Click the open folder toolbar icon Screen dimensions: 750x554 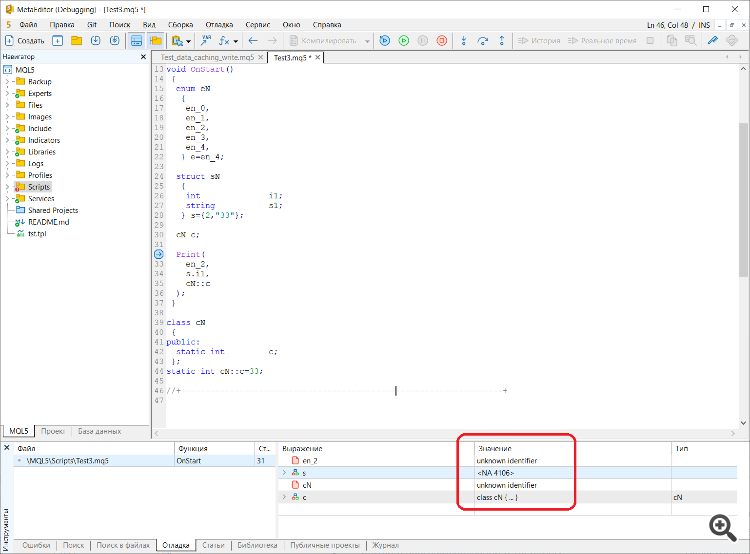tap(76, 41)
